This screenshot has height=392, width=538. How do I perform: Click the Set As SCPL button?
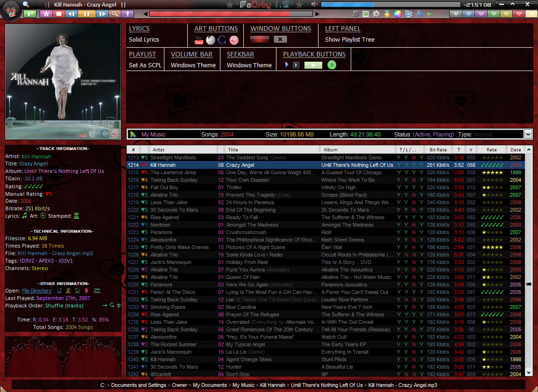click(145, 65)
